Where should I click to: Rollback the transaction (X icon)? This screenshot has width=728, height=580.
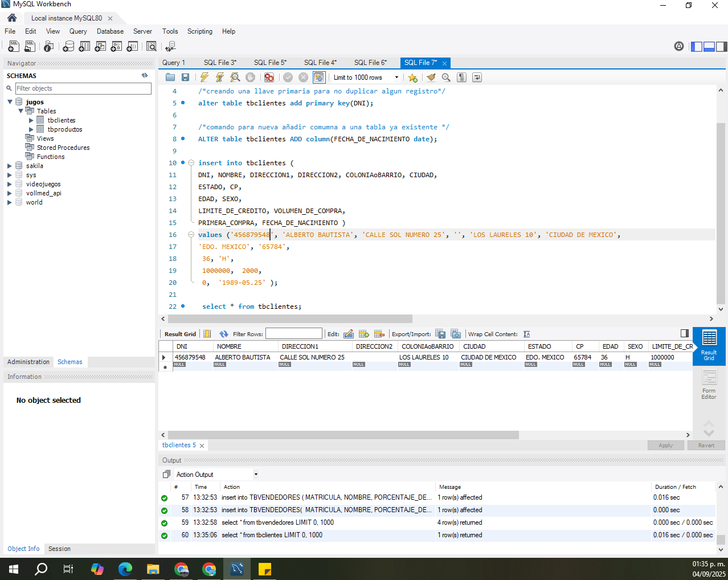[304, 77]
